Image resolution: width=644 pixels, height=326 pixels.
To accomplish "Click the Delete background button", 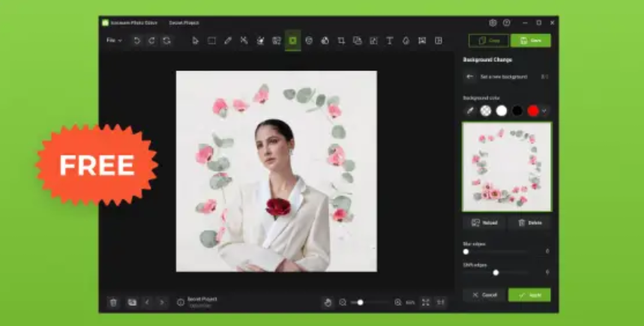I will pos(529,223).
